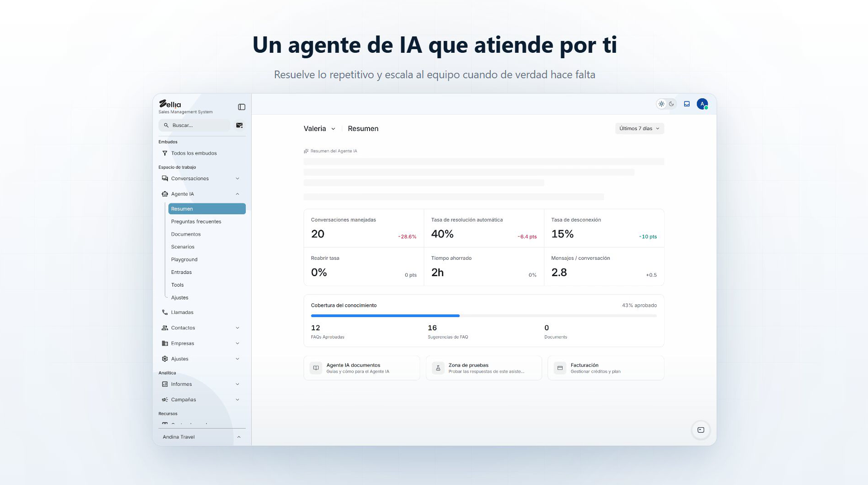
Task: Open the Valeria agent dropdown
Action: click(x=320, y=129)
